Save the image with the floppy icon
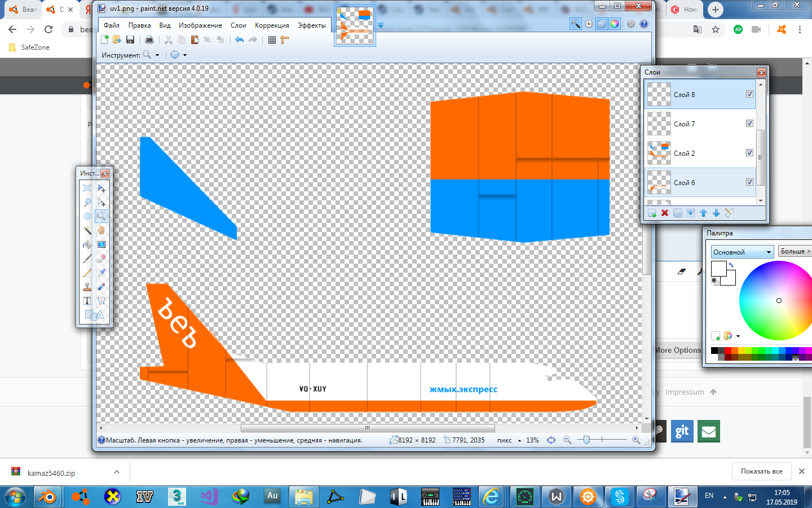The width and height of the screenshot is (812, 508). click(x=130, y=40)
